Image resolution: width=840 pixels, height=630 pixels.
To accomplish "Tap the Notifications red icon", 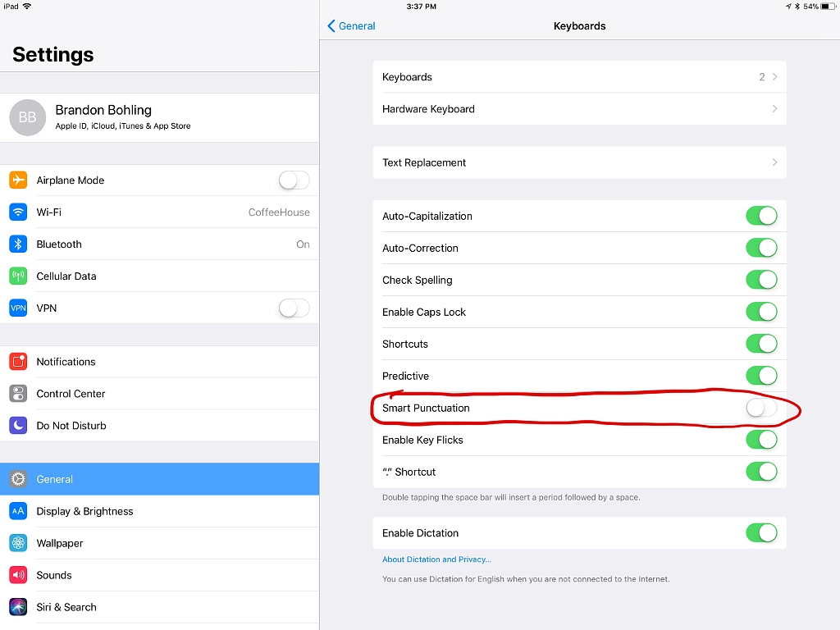I will tap(18, 362).
